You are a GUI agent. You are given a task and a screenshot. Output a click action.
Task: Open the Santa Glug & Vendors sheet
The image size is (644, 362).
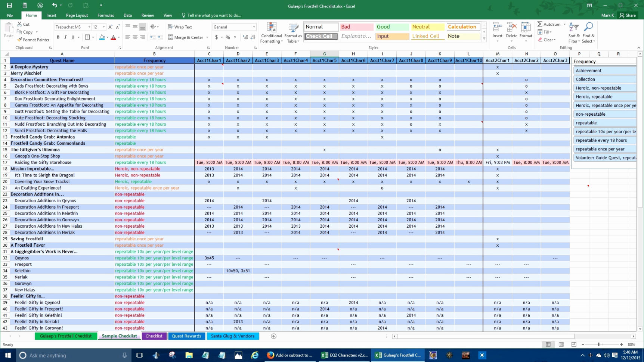[x=233, y=336]
